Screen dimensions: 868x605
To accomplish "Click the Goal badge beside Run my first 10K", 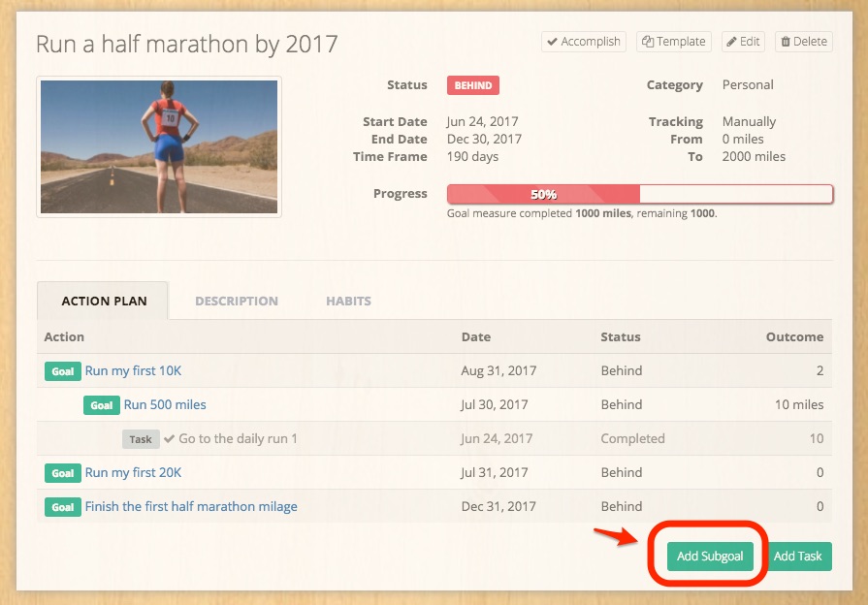I will (x=63, y=371).
